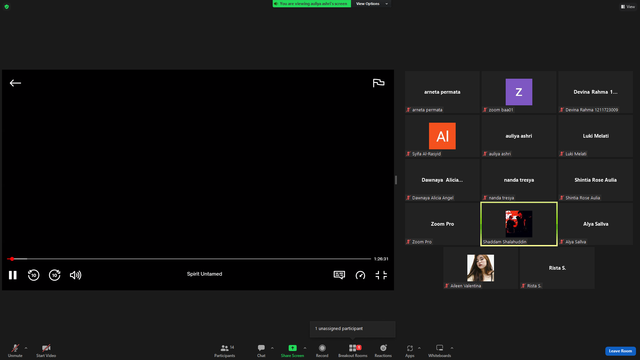Expand the Apps options arrow

(419, 348)
